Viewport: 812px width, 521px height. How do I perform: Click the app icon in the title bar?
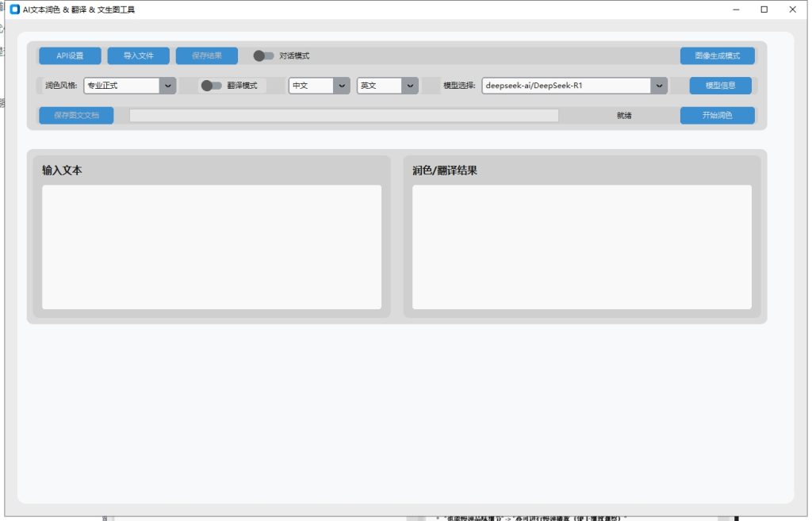14,10
